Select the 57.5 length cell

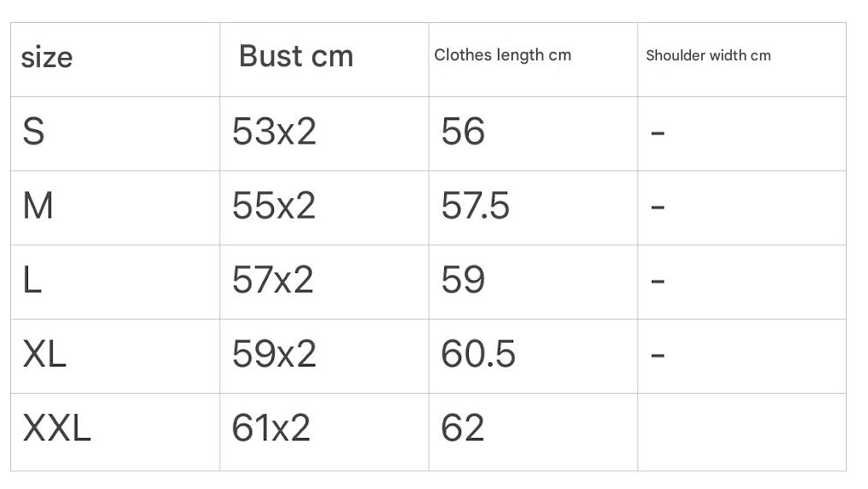coord(475,206)
